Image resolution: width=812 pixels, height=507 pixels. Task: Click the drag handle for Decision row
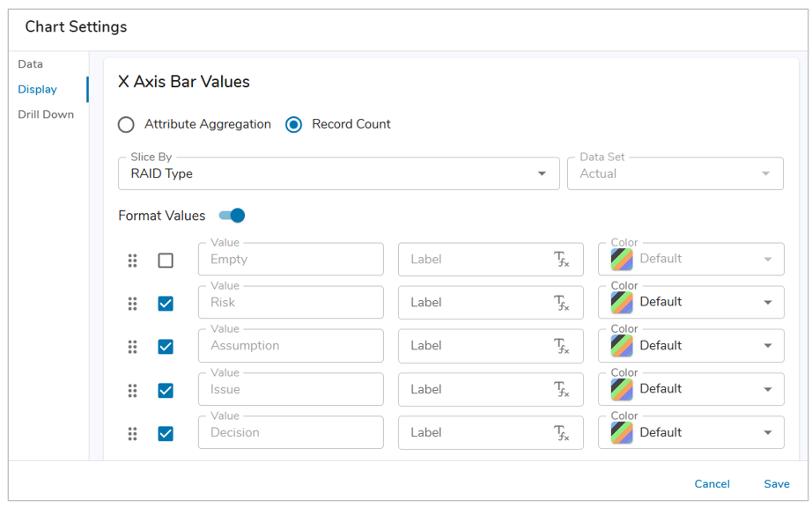tap(132, 434)
